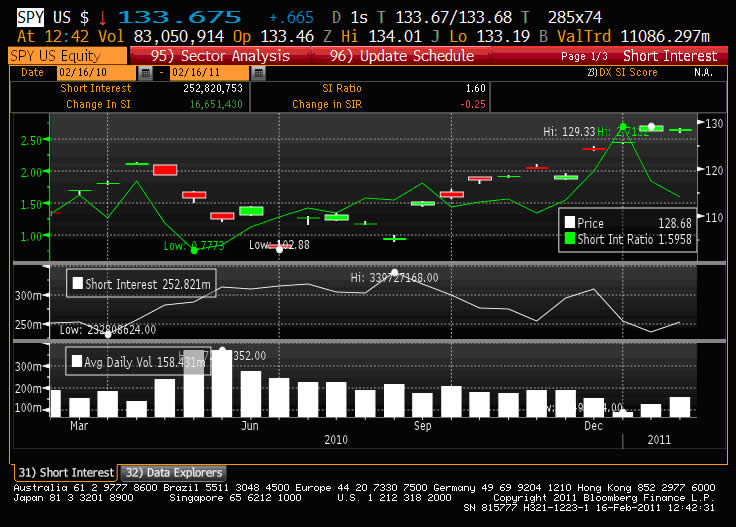Click the SI Ratio value 1.60
This screenshot has height=527, width=736.
[x=475, y=88]
